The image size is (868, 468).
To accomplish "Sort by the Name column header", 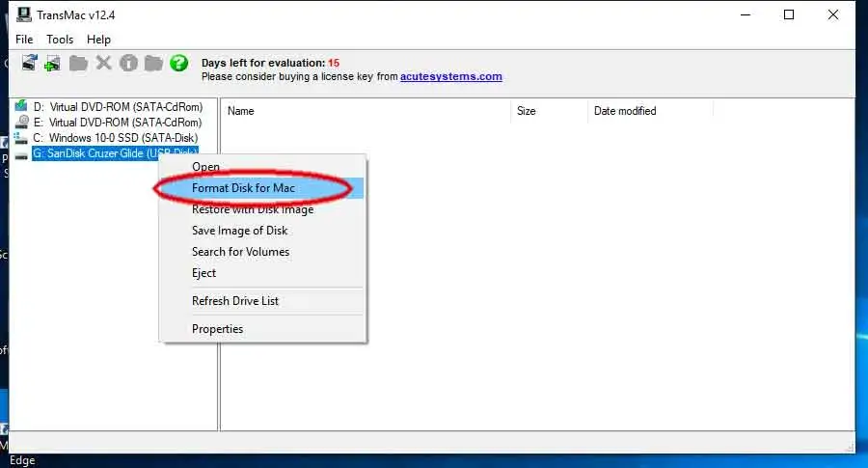I will point(366,111).
